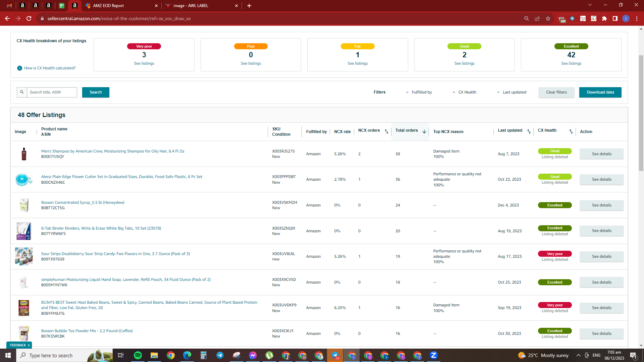The image size is (644, 362).
Task: Click the info icon beside CX Health question
Action: [19, 68]
